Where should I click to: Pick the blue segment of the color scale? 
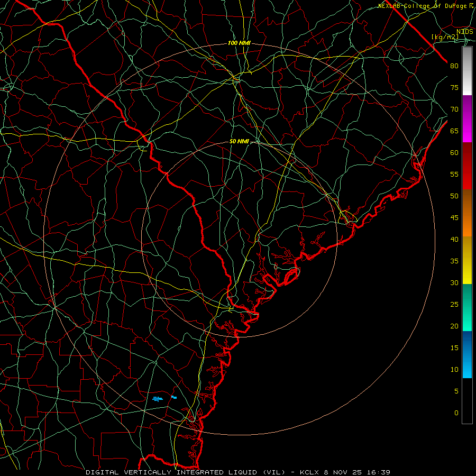coord(467,354)
